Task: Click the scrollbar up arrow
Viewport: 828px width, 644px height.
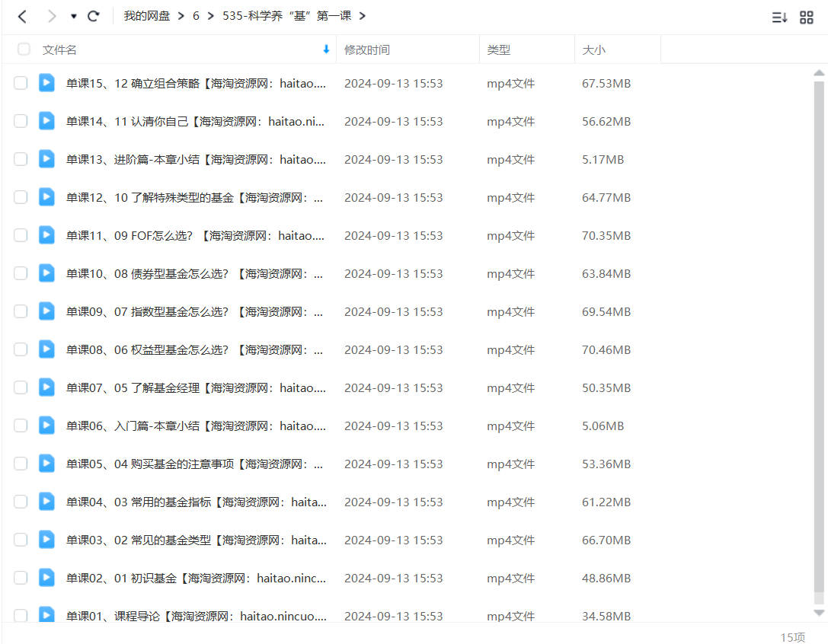Action: click(819, 73)
